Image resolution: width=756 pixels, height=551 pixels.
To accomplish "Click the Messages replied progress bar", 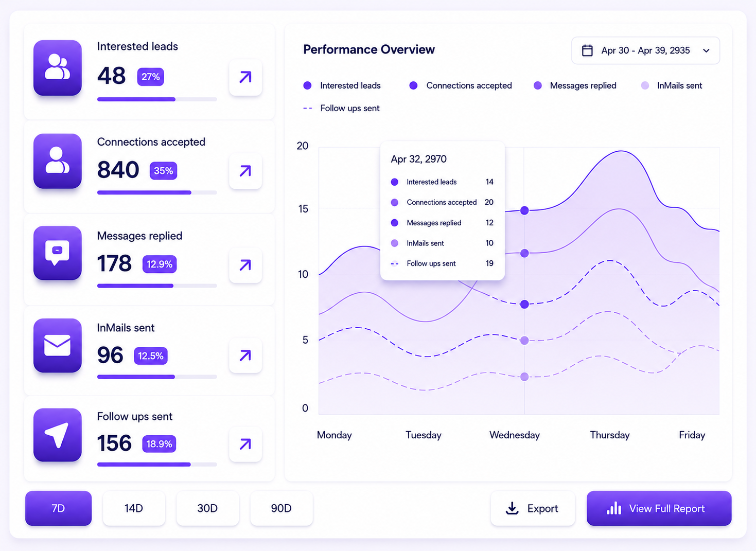I will 157,286.
